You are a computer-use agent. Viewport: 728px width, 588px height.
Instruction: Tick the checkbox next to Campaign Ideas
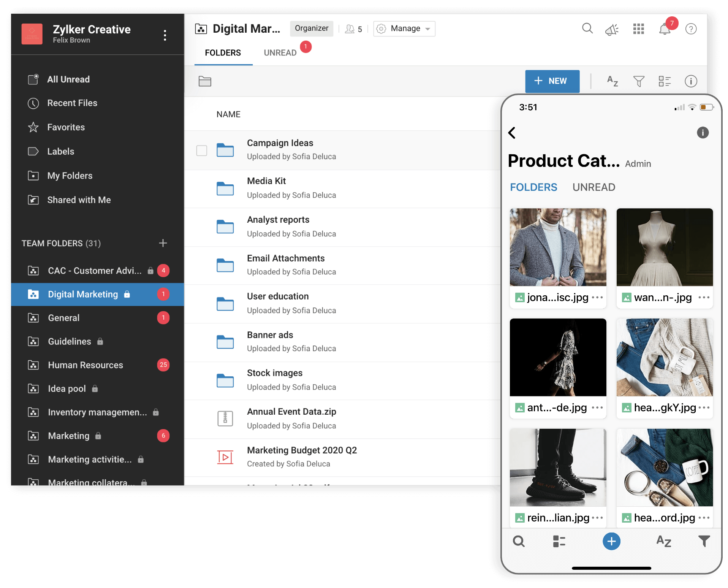coord(201,151)
